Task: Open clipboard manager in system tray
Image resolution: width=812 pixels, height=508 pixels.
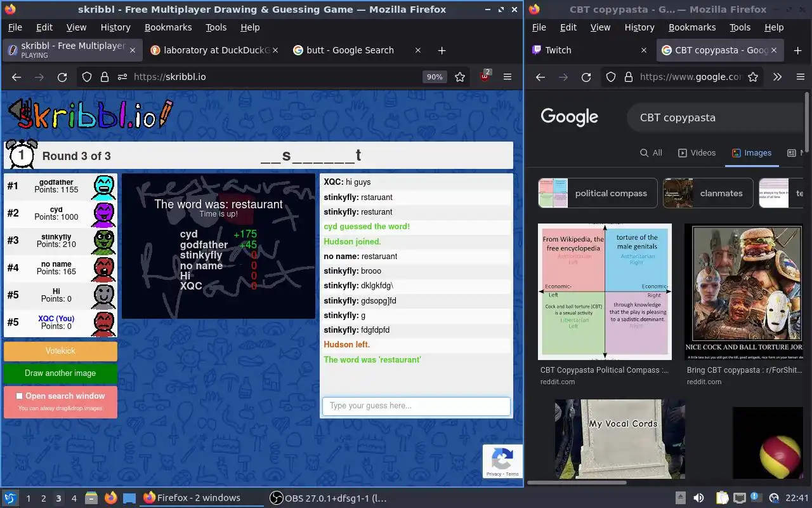Action: click(x=722, y=498)
